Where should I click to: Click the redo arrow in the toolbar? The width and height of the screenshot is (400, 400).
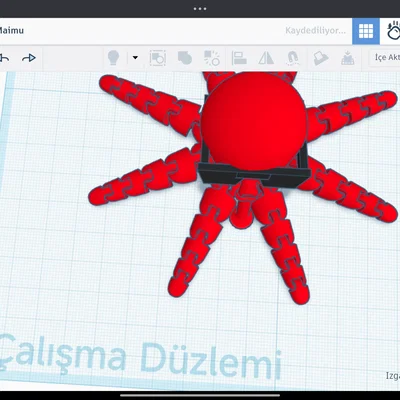click(29, 58)
